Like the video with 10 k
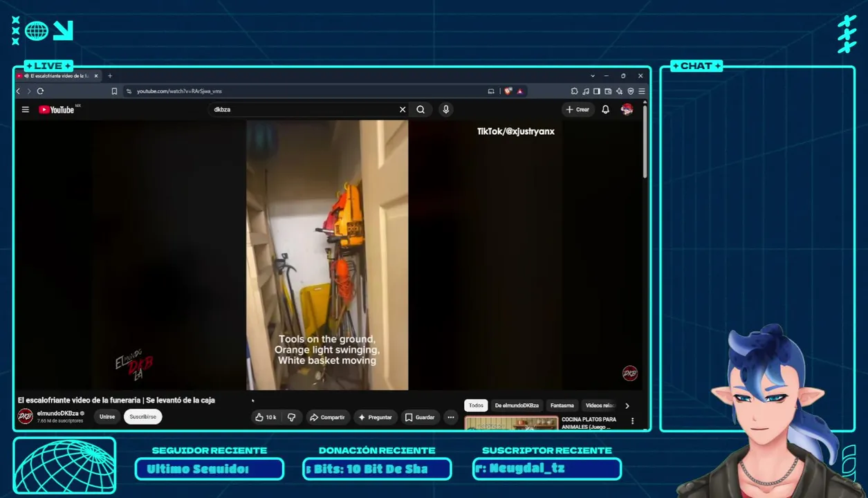Image resolution: width=868 pixels, height=498 pixels. click(x=266, y=417)
